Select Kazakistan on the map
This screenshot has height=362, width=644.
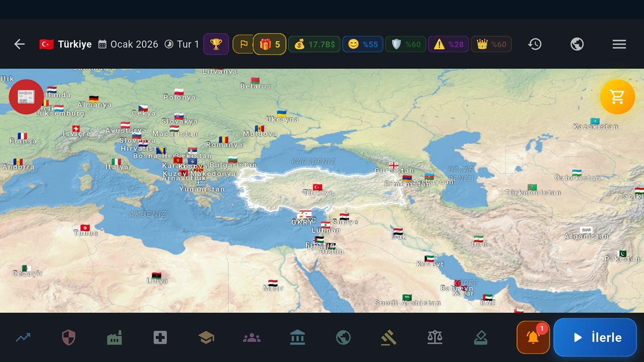pos(595,124)
